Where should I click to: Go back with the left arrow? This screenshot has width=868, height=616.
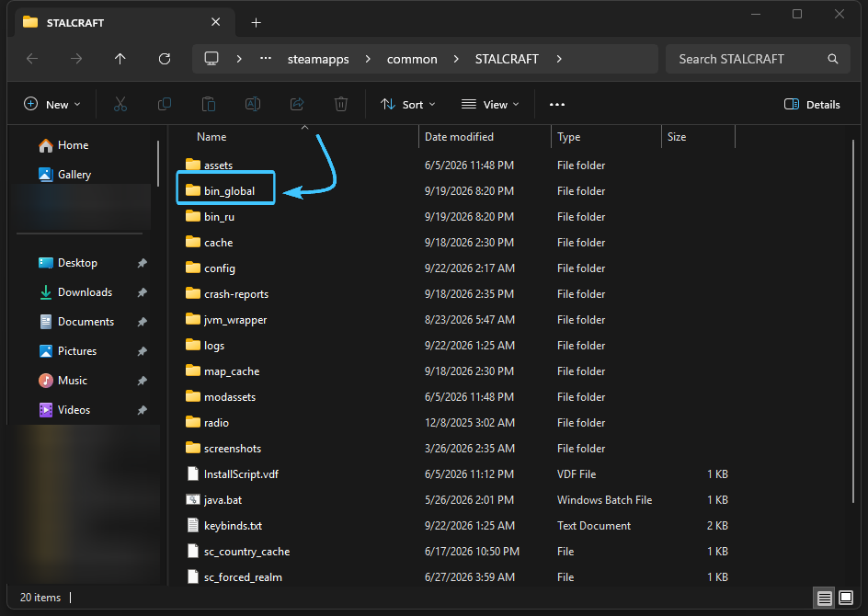[32, 59]
